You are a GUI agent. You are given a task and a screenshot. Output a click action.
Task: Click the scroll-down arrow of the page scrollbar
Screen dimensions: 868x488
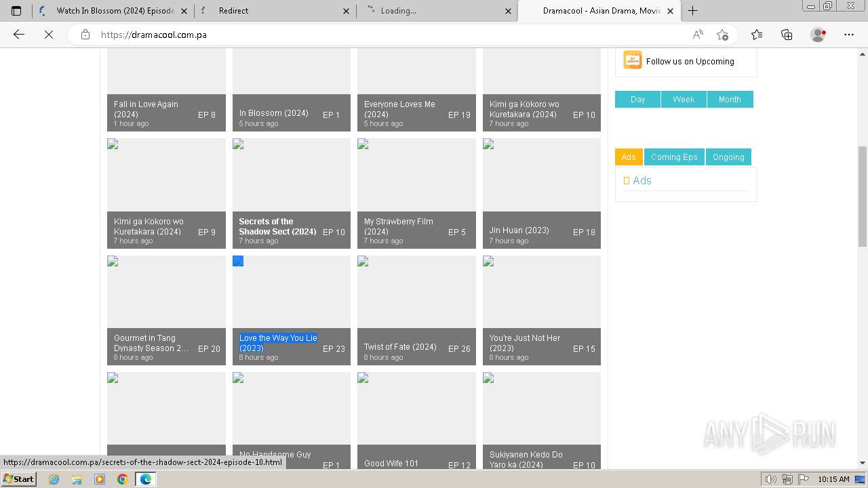coord(863,463)
